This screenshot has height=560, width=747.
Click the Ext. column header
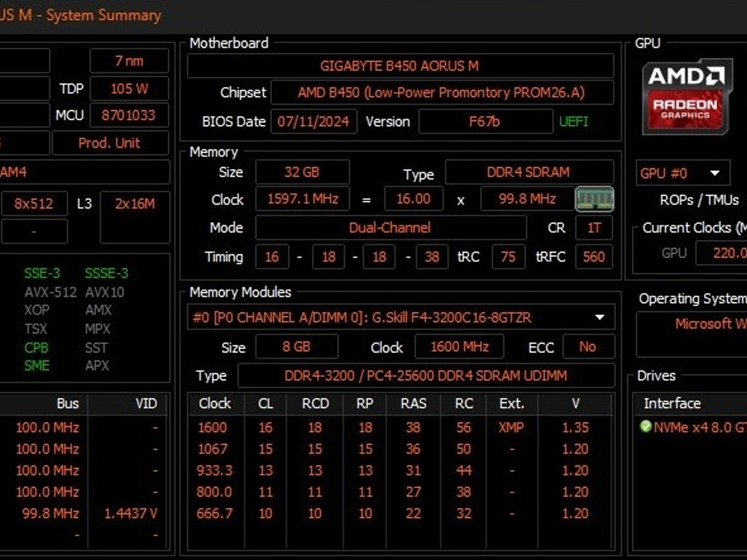tap(512, 404)
